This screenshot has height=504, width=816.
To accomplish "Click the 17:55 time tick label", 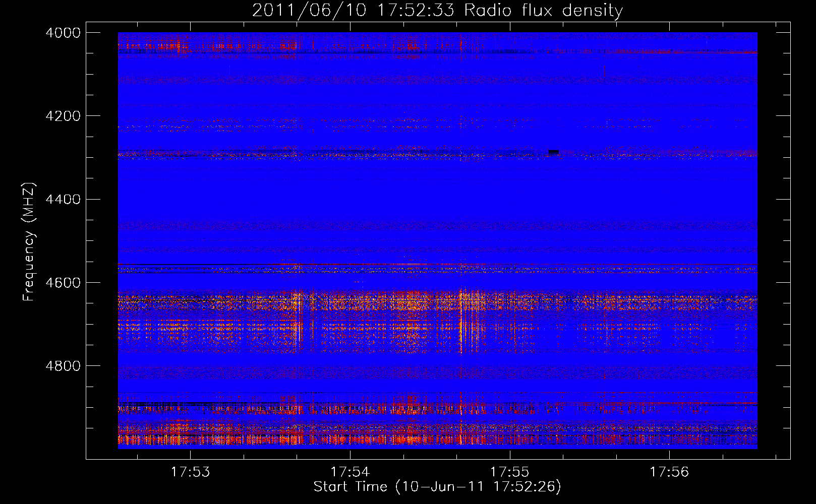I will (510, 472).
